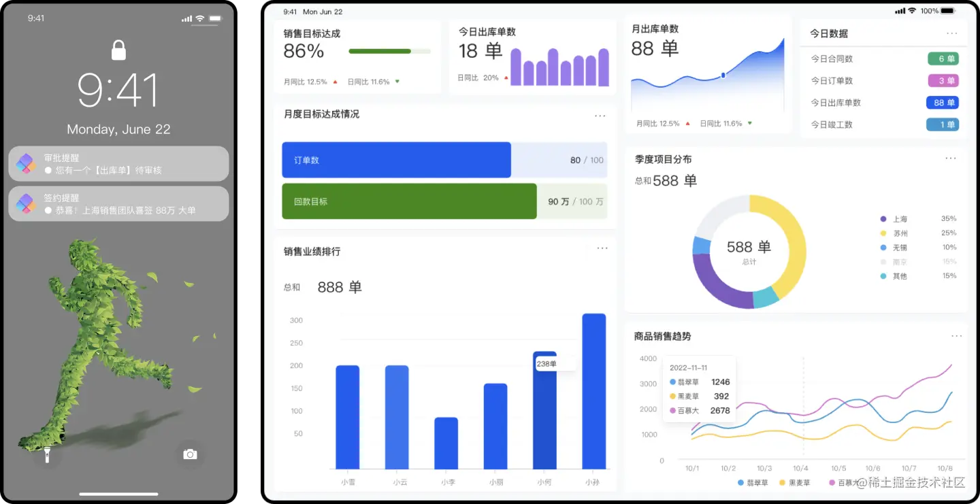
Task: Select the 小云 bar in the sales ranking
Action: coord(397,417)
